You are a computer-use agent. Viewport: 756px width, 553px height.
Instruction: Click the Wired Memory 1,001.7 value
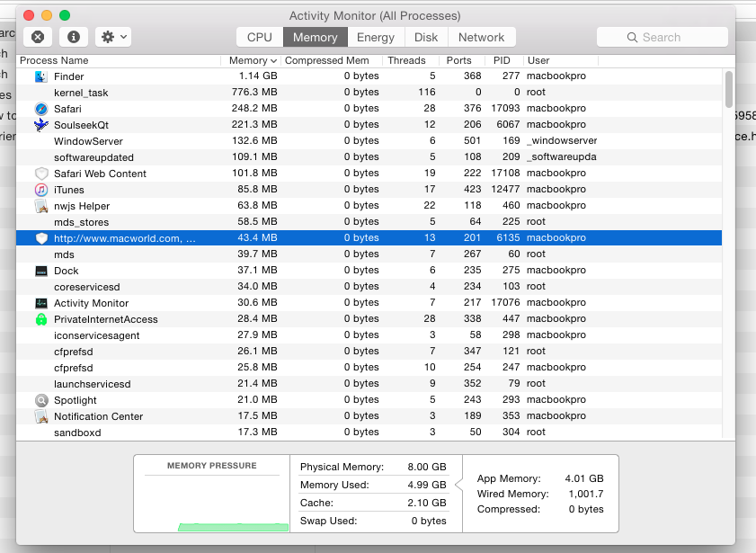[586, 494]
